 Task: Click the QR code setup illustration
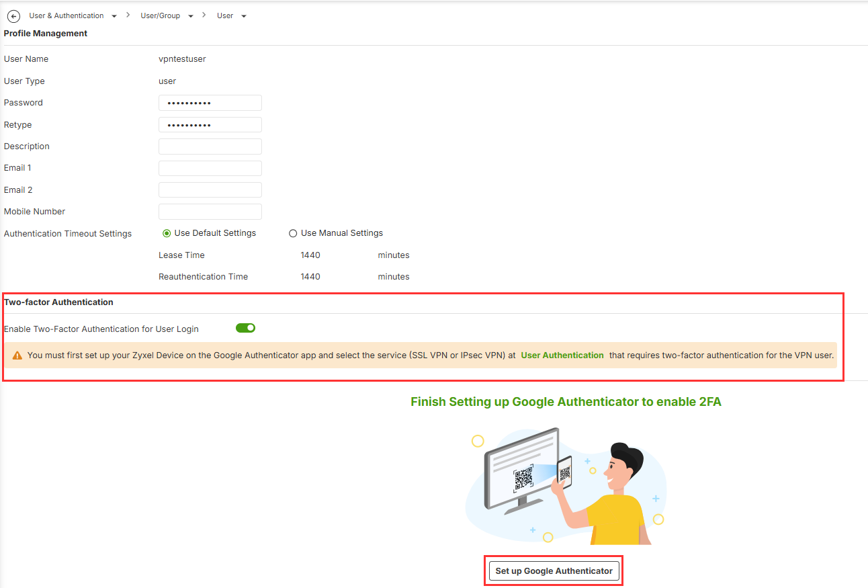pos(566,485)
